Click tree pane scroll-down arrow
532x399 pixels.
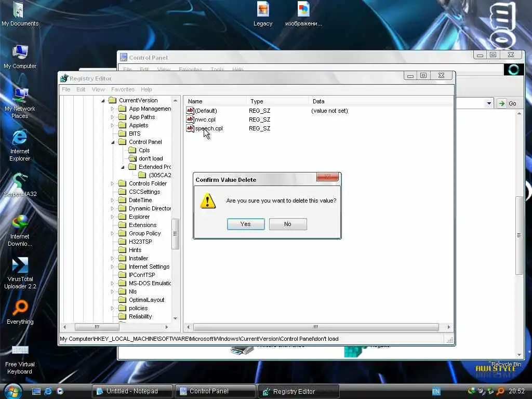[x=176, y=318]
